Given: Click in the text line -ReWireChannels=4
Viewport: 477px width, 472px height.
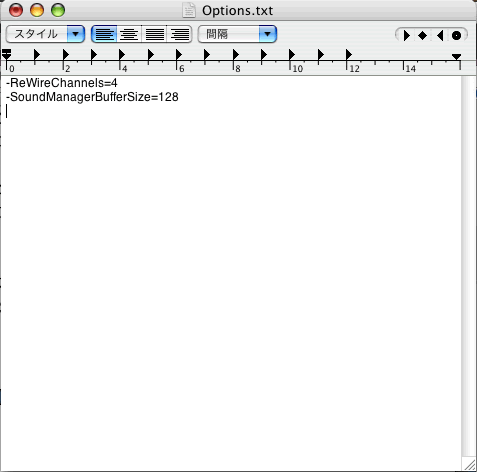Looking at the screenshot, I should click(x=62, y=83).
